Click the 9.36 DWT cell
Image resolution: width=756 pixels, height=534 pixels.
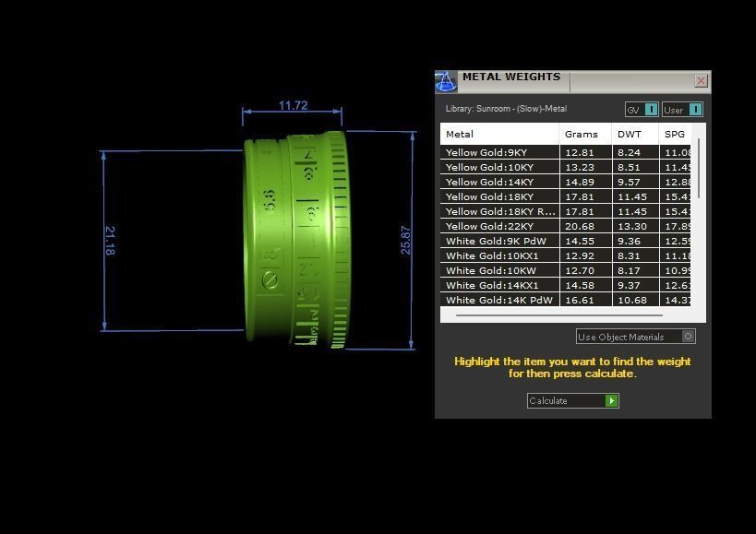pos(635,241)
